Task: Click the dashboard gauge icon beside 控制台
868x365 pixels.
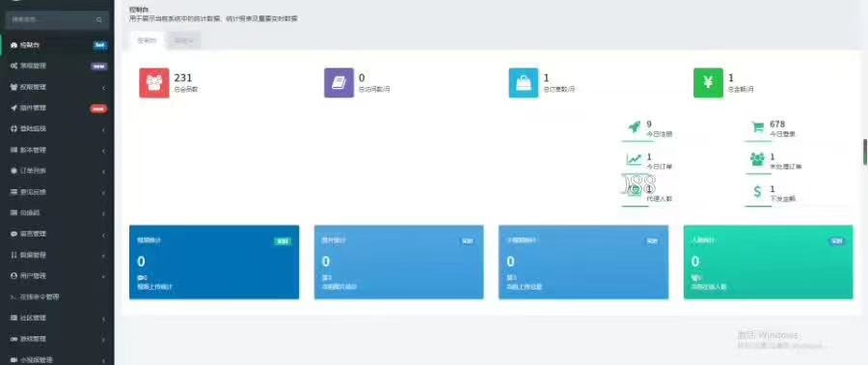Action: tap(14, 44)
